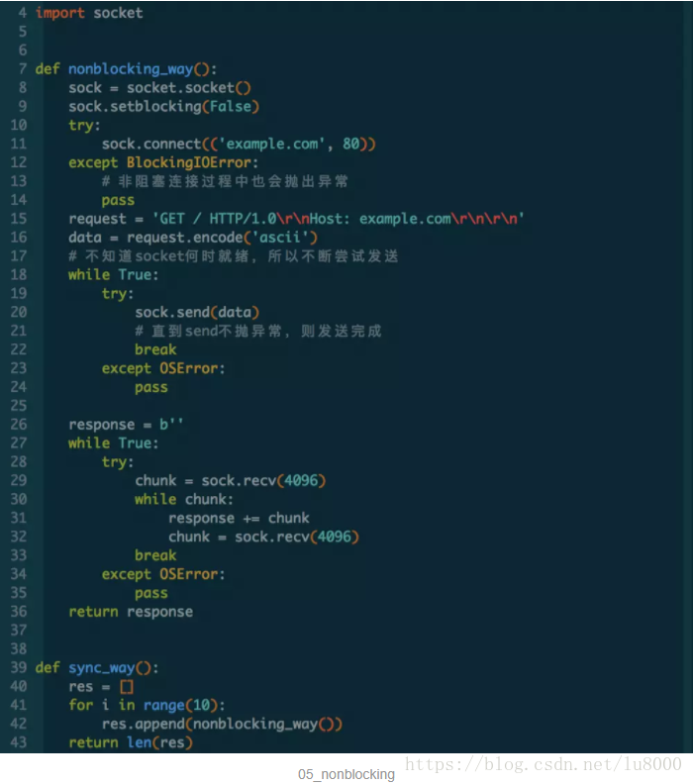Click 'chunk = sock.recv(4096)' on line 29
693x784 pixels.
point(231,480)
